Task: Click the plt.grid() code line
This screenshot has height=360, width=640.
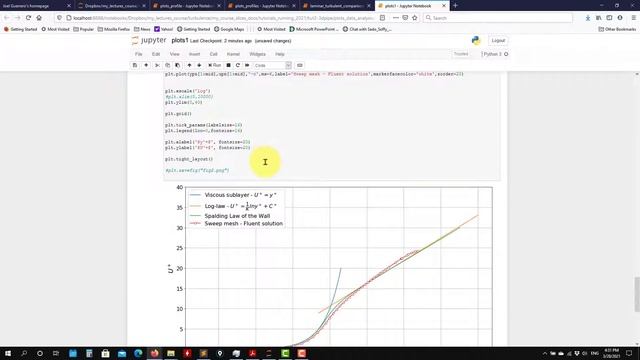Action: 178,114
